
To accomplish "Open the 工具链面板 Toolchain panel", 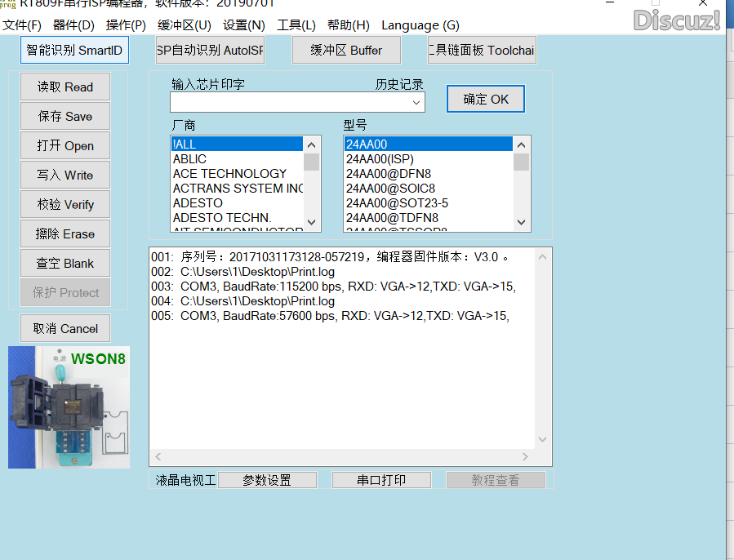I will [x=482, y=50].
